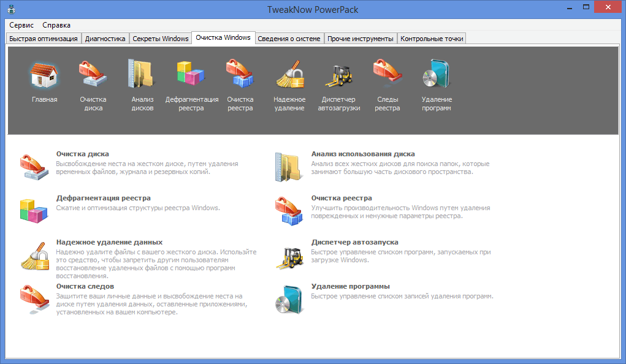Click the forklift icon beside Диспетчер автозапуска
The height and width of the screenshot is (364, 626).
[290, 257]
